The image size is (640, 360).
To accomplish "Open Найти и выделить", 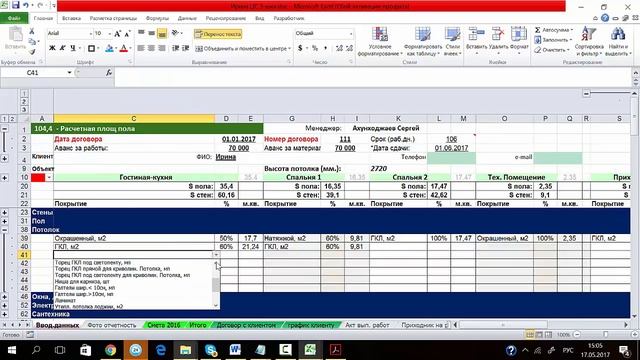I will tap(618, 42).
